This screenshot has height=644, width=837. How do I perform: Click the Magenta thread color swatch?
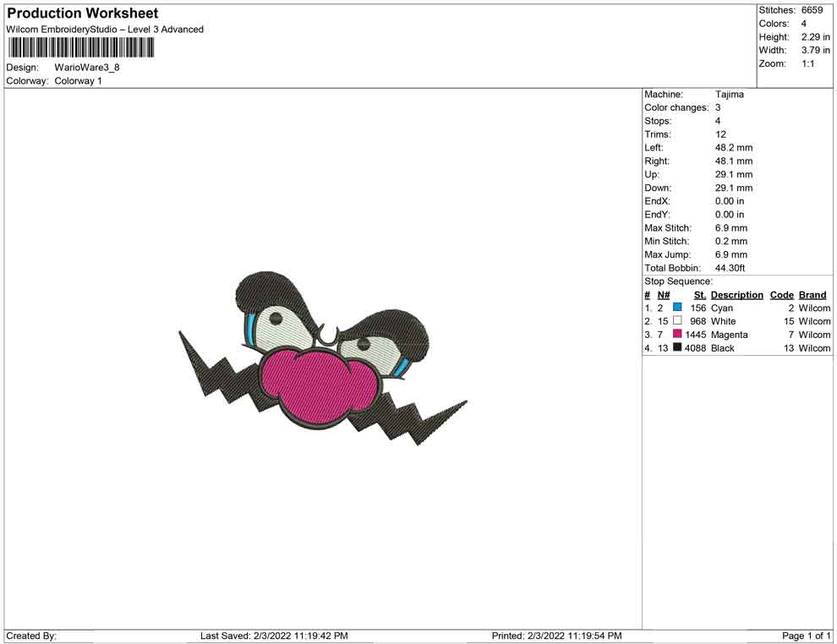[677, 334]
